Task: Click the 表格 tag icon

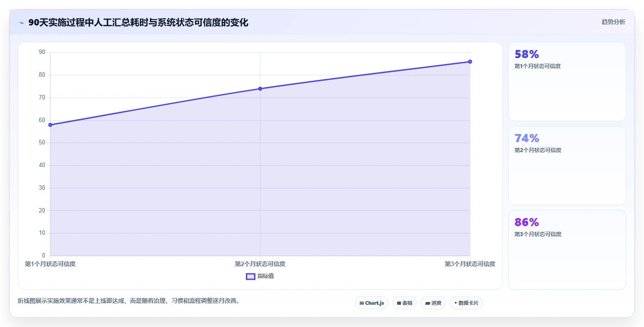Action: 399,303
